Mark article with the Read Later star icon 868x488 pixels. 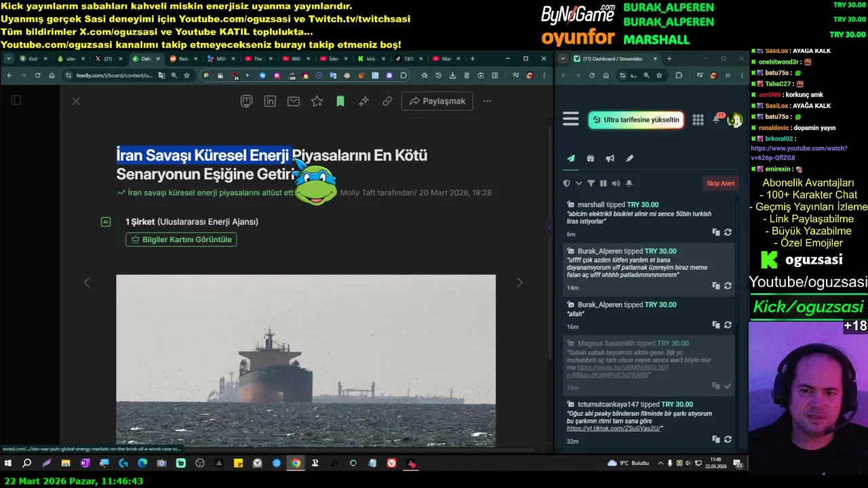317,101
